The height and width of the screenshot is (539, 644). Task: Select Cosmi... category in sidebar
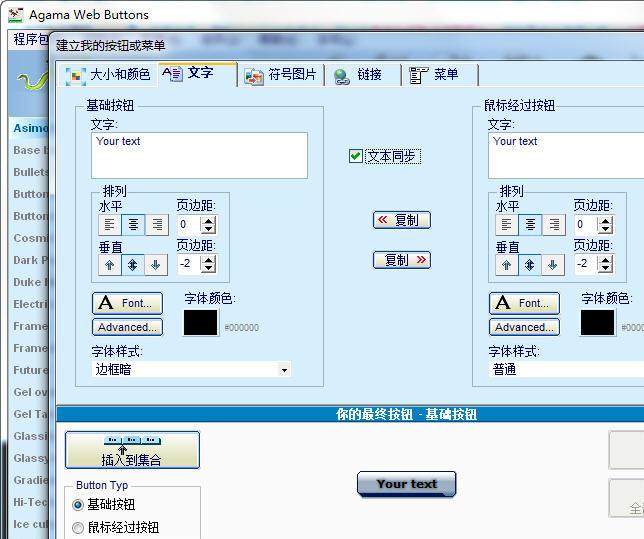(x=30, y=238)
